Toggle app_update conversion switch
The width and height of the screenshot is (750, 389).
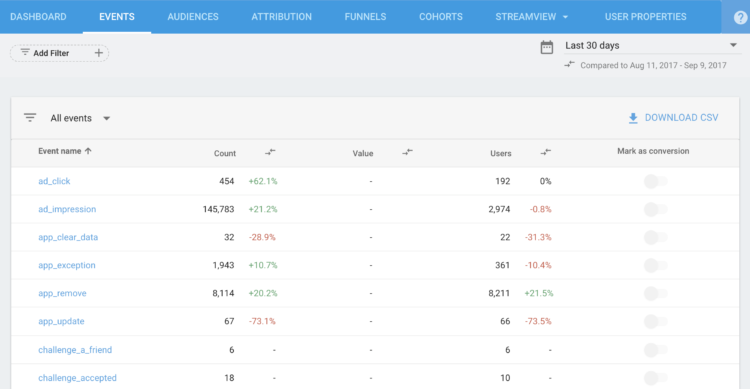click(655, 321)
